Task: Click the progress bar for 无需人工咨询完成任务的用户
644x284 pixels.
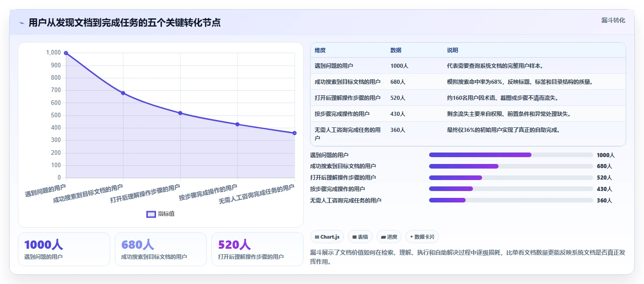Action: pos(511,200)
